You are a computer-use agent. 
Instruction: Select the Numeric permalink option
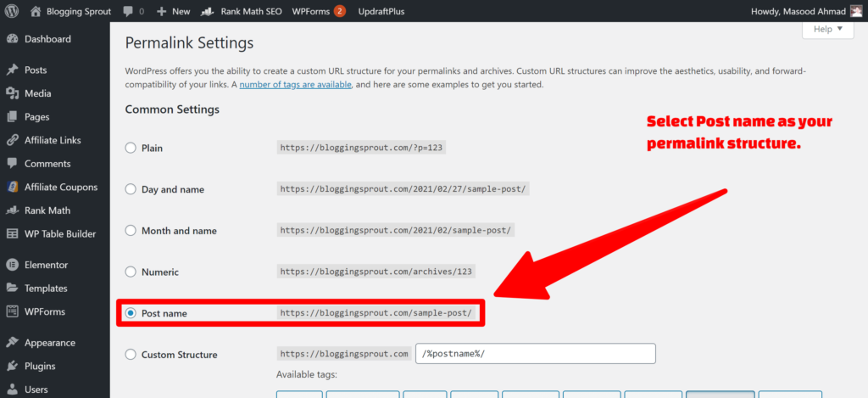tap(130, 272)
